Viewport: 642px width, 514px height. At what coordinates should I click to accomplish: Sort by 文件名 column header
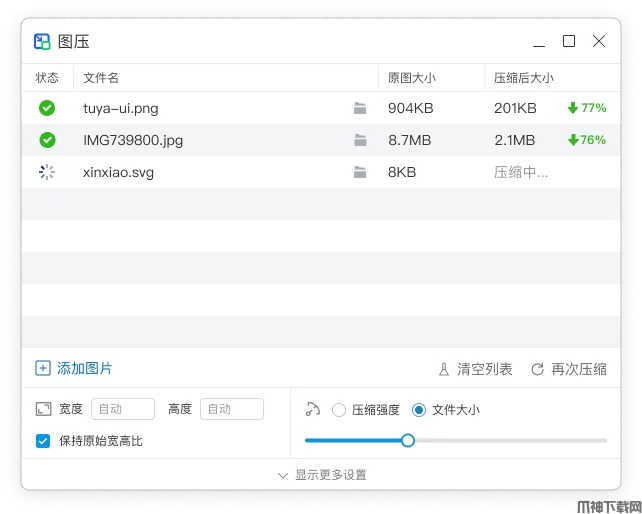coord(101,78)
